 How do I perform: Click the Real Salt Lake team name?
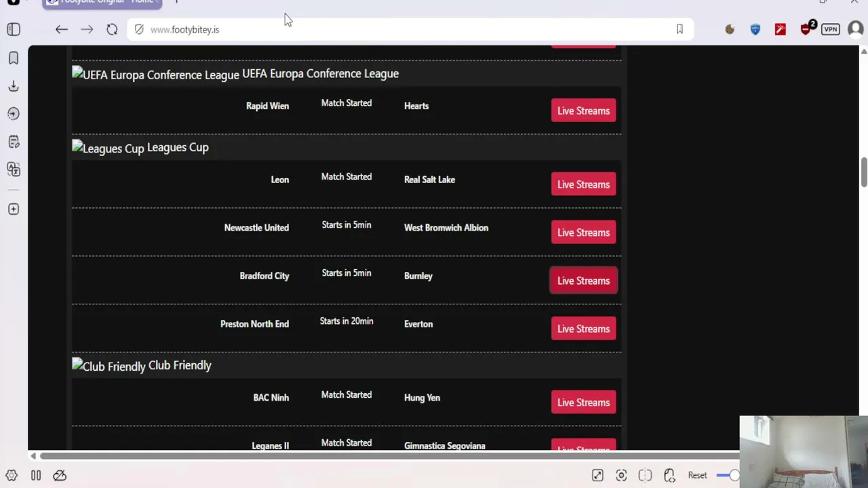(429, 180)
